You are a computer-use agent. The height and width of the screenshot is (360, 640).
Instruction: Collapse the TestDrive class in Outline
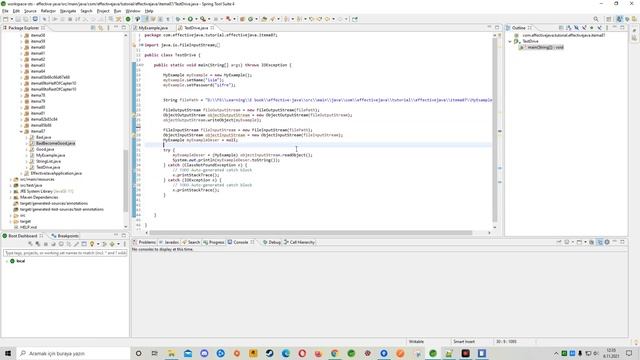510,41
